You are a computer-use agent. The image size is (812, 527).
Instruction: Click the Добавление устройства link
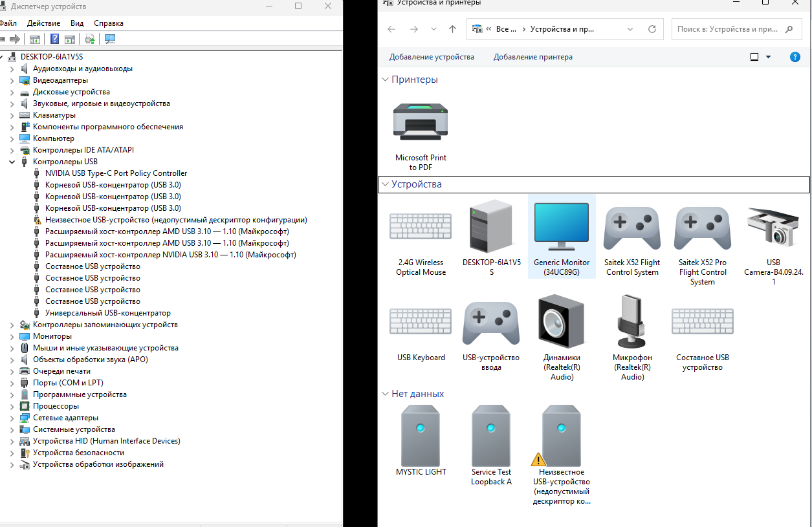[431, 57]
